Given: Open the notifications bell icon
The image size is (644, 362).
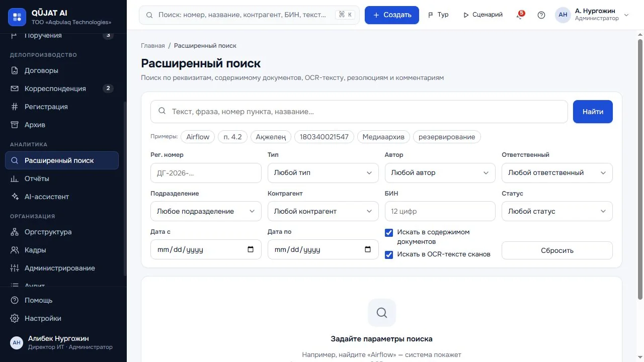Looking at the screenshot, I should [x=520, y=15].
